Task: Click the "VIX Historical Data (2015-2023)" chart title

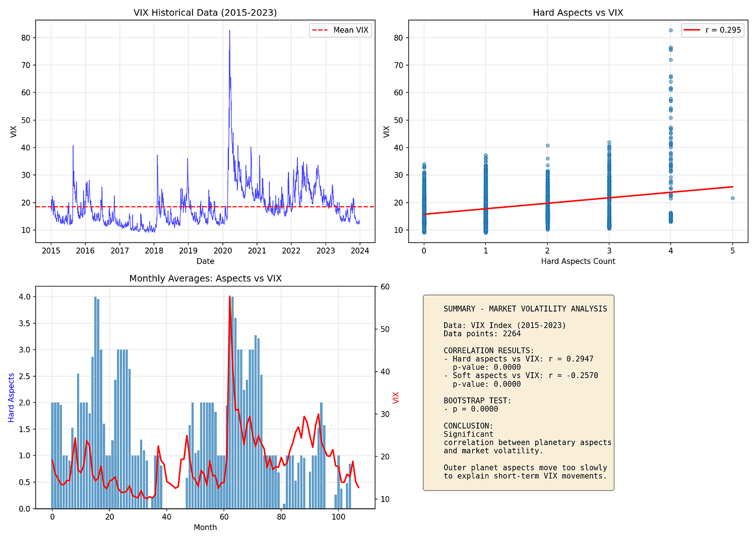Action: [x=205, y=13]
